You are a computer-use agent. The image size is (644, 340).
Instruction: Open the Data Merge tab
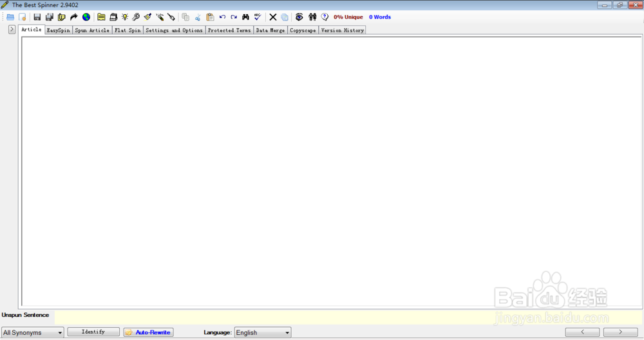pyautogui.click(x=270, y=30)
